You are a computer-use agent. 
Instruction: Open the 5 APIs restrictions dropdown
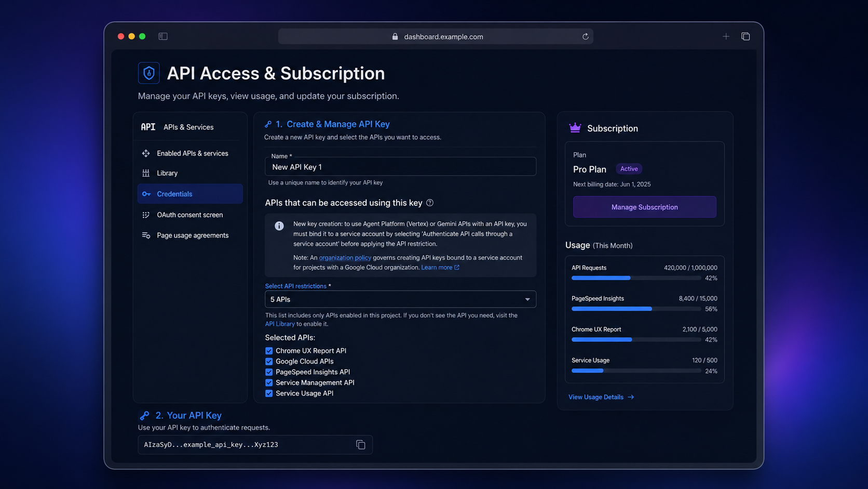tap(400, 299)
